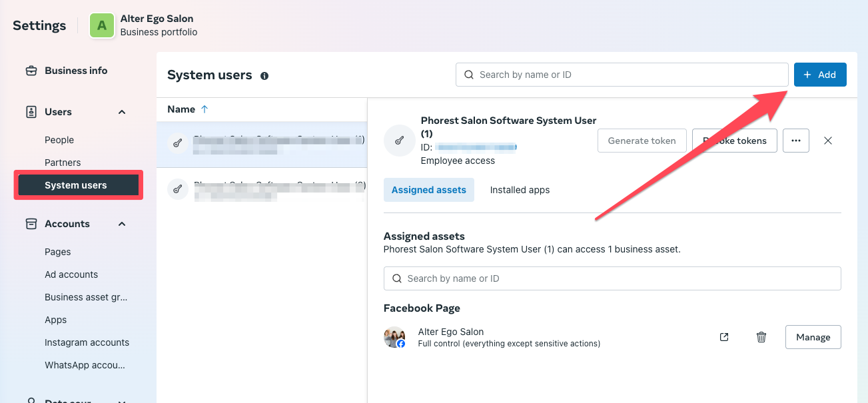
Task: Click the Name column header
Action: (x=181, y=109)
